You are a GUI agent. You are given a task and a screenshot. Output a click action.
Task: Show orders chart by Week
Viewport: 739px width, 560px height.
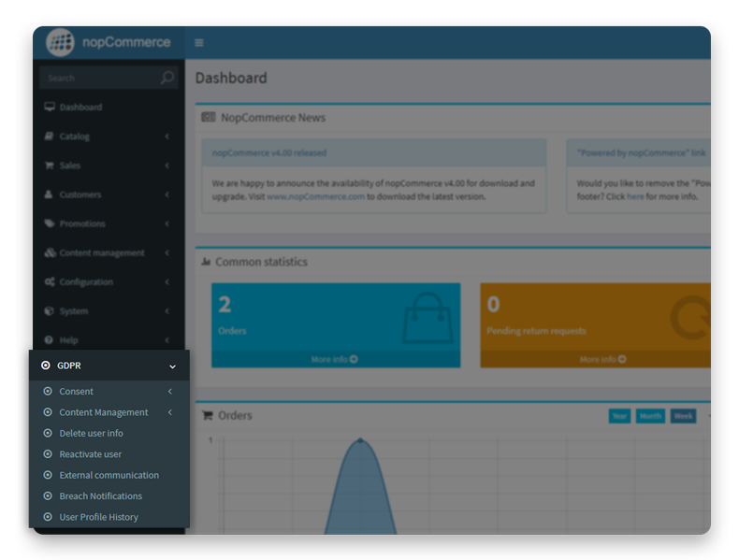point(683,415)
